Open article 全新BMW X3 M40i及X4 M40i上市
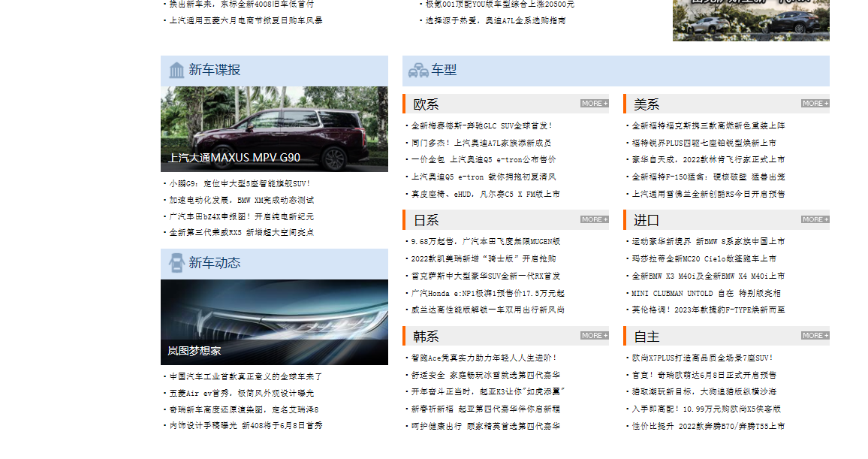Image resolution: width=868 pixels, height=459 pixels. (x=709, y=276)
